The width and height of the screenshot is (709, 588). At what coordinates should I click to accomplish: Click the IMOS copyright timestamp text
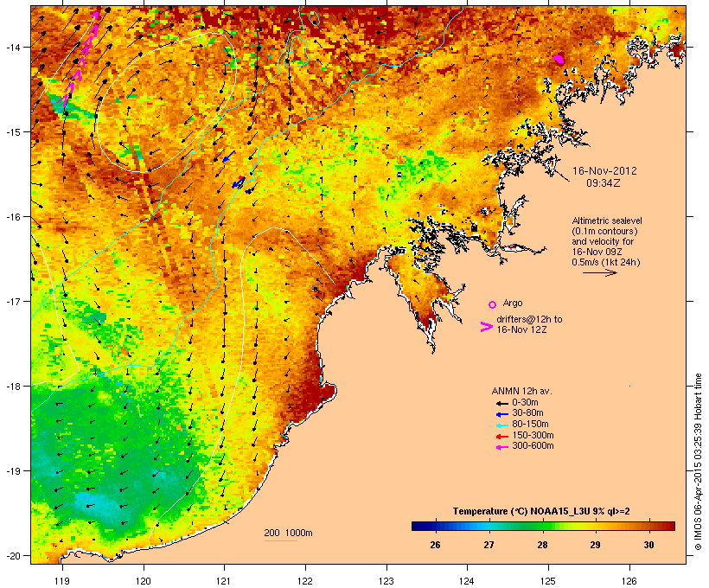(x=698, y=462)
